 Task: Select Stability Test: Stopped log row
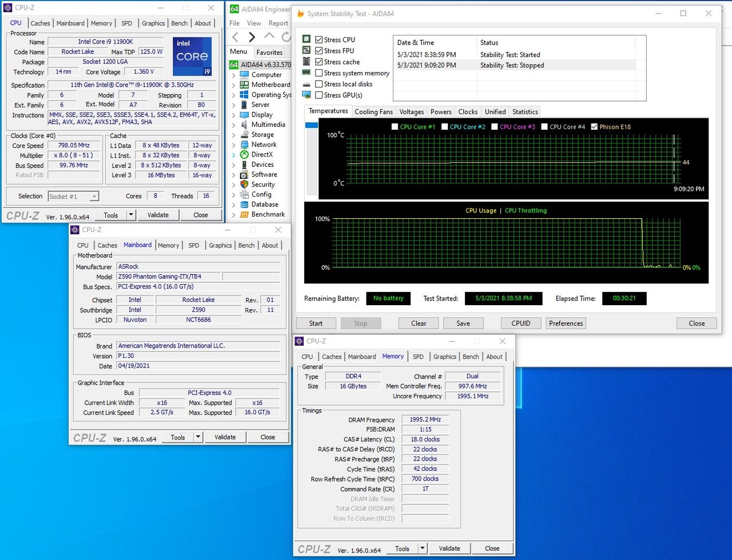click(514, 65)
